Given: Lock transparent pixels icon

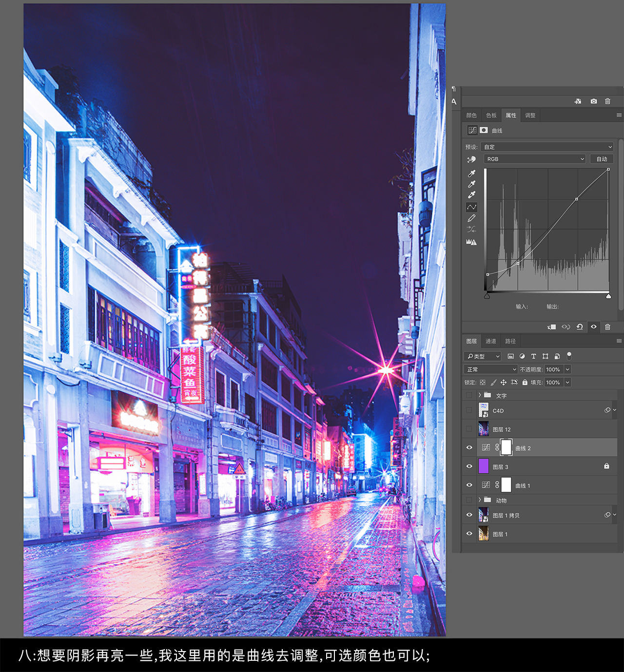Looking at the screenshot, I should (483, 383).
